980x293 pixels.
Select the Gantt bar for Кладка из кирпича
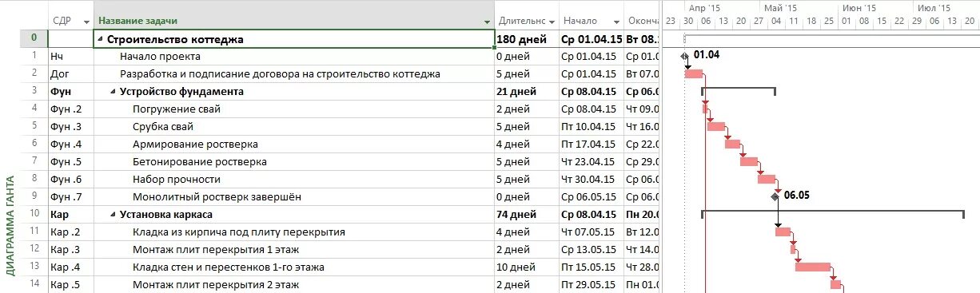coord(783,232)
